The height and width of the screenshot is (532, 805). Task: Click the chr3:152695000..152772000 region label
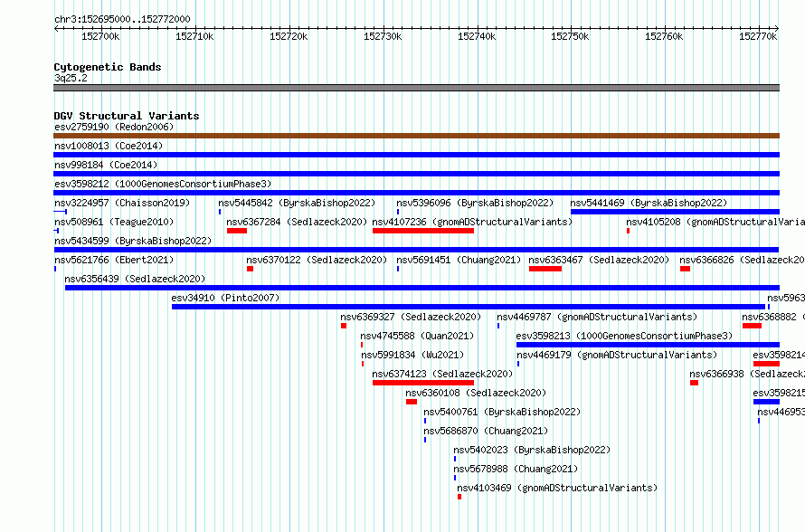click(122, 19)
